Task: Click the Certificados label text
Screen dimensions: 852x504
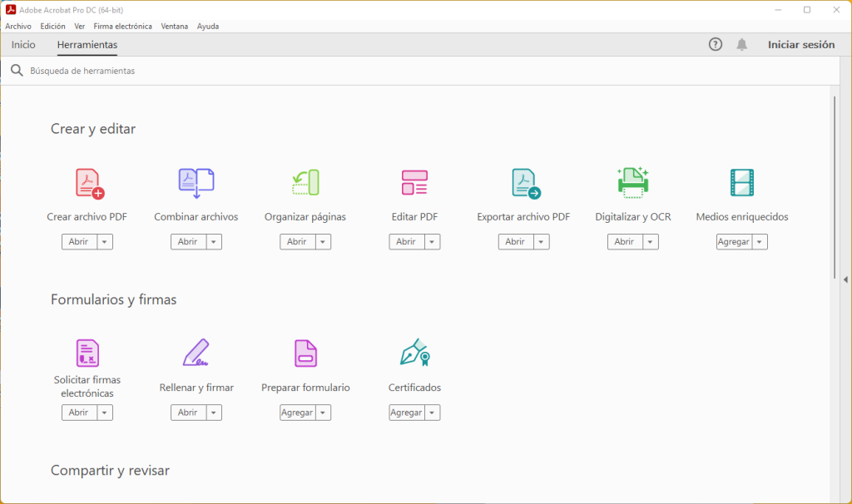Action: click(414, 388)
